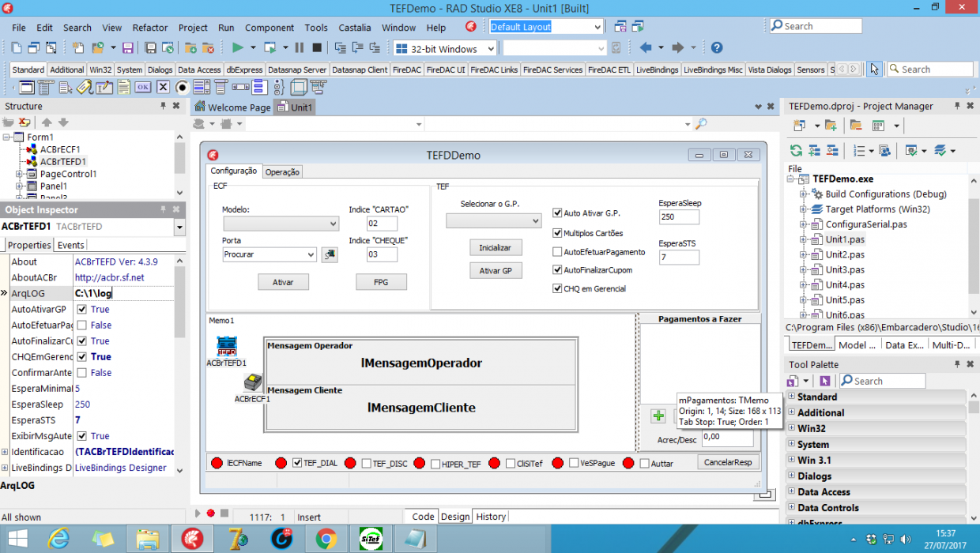Click the Tool Palette search box
The height and width of the screenshot is (553, 980).
(882, 381)
